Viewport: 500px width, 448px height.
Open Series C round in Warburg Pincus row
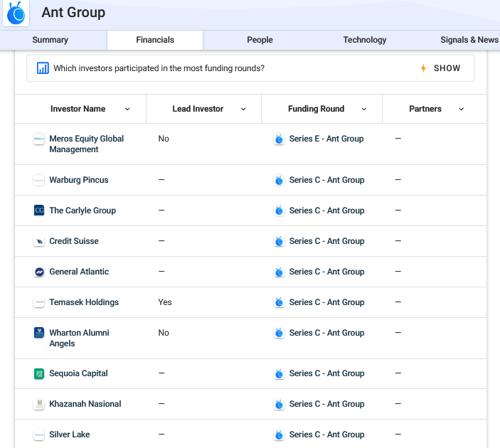tap(326, 180)
